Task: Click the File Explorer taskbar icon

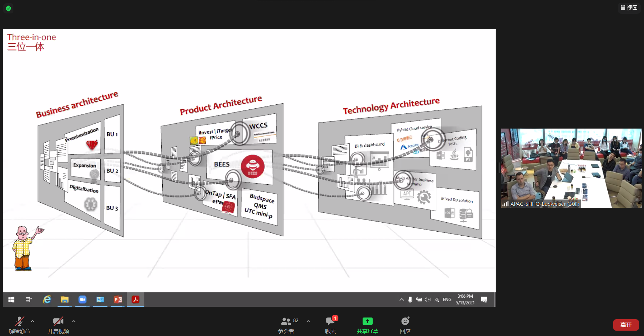Action: pyautogui.click(x=65, y=299)
